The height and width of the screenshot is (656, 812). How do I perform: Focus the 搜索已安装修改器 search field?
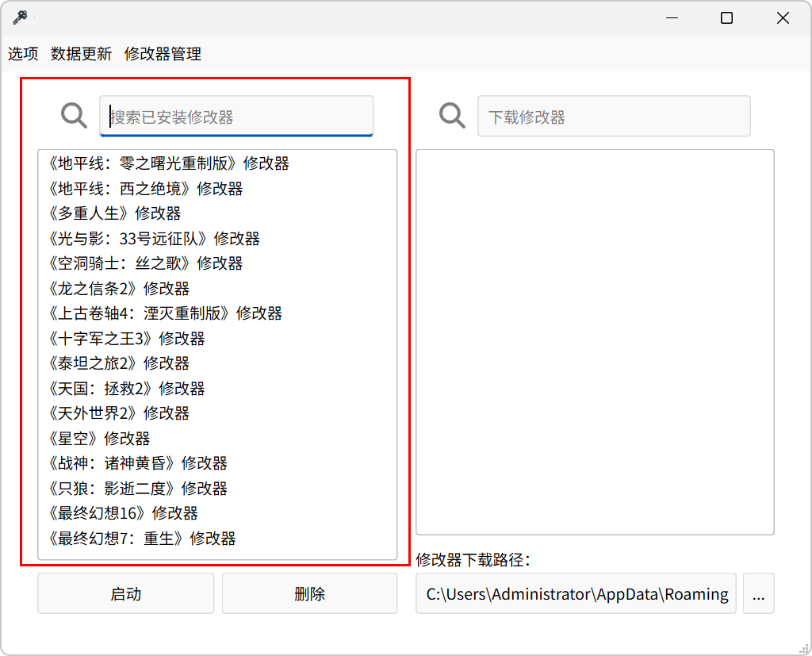[236, 116]
